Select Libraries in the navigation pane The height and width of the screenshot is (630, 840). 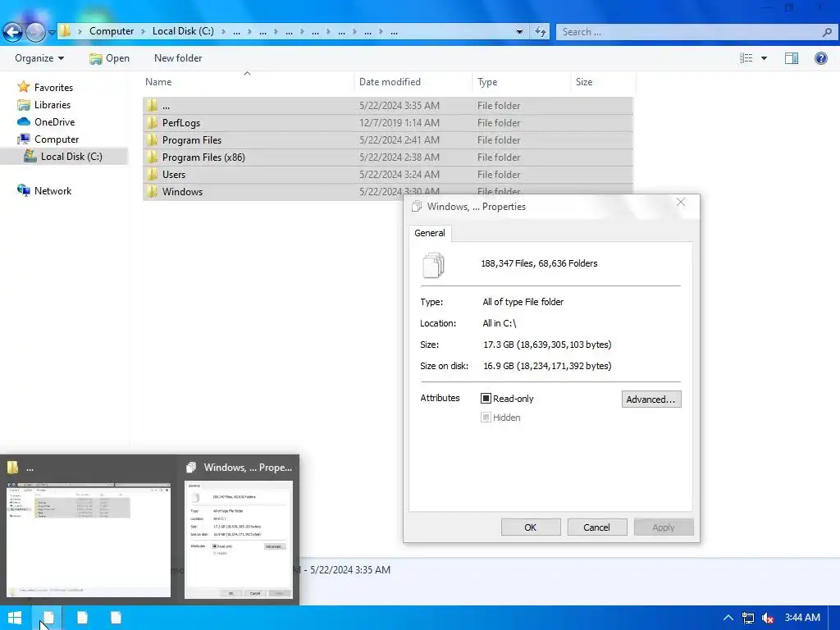pyautogui.click(x=52, y=104)
